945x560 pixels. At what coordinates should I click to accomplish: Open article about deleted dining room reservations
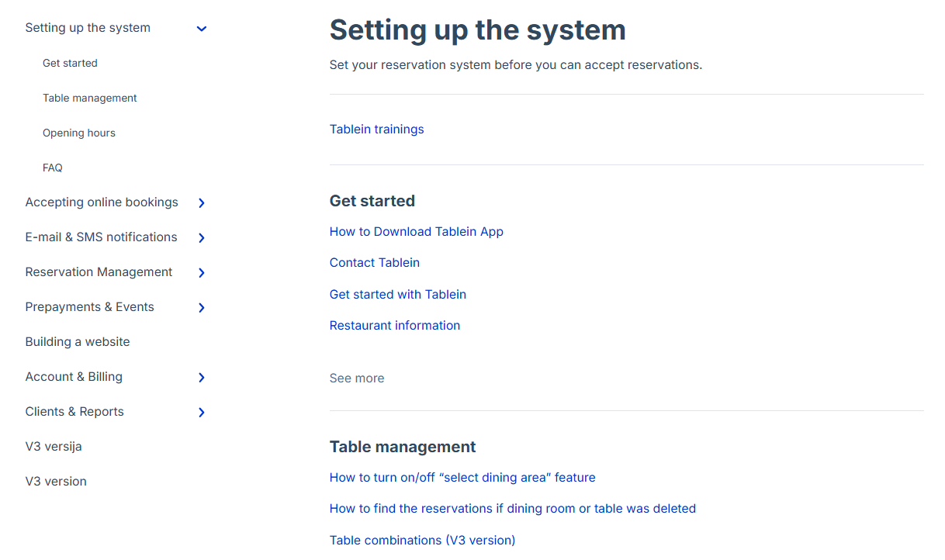coord(513,509)
